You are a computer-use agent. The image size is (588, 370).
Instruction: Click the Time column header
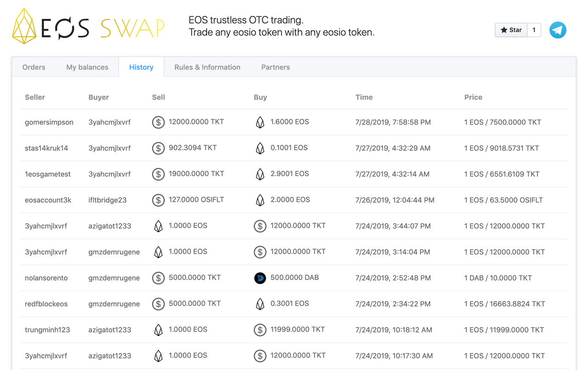[364, 97]
